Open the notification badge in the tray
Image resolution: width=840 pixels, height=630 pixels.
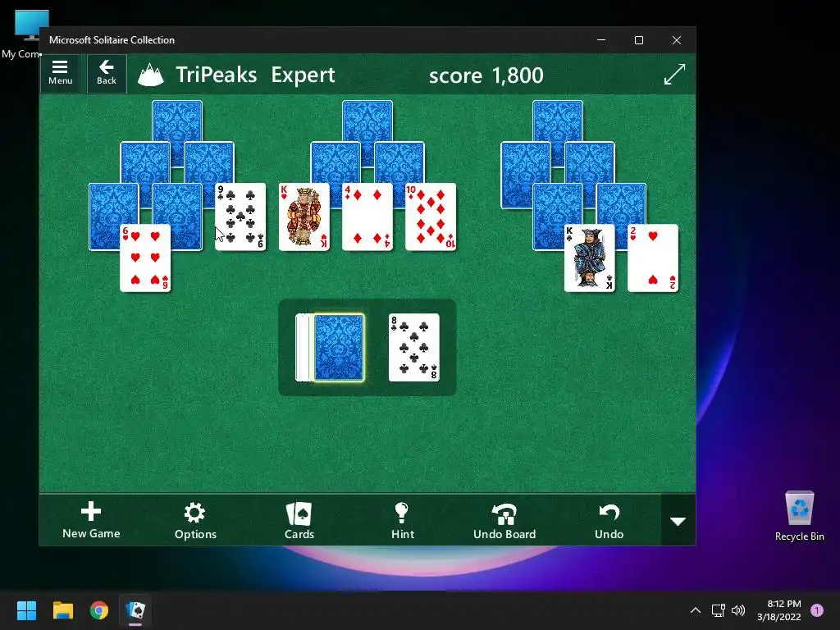point(817,610)
